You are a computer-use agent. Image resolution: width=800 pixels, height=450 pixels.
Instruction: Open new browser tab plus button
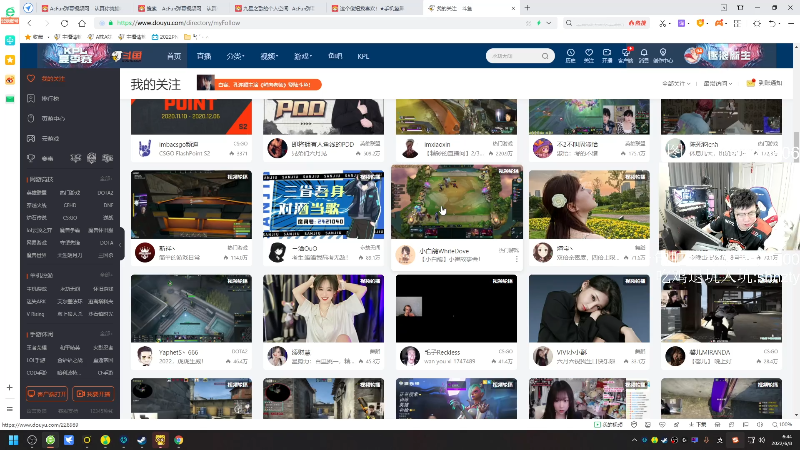[528, 8]
